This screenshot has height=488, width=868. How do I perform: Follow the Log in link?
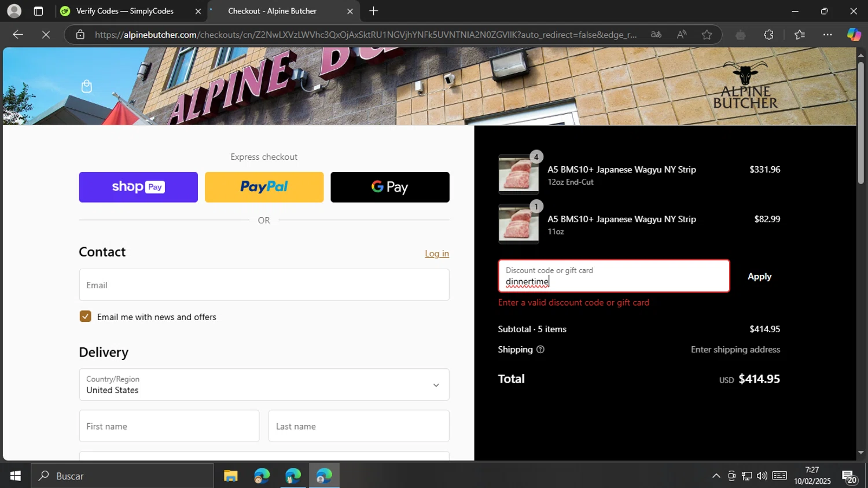click(x=437, y=254)
